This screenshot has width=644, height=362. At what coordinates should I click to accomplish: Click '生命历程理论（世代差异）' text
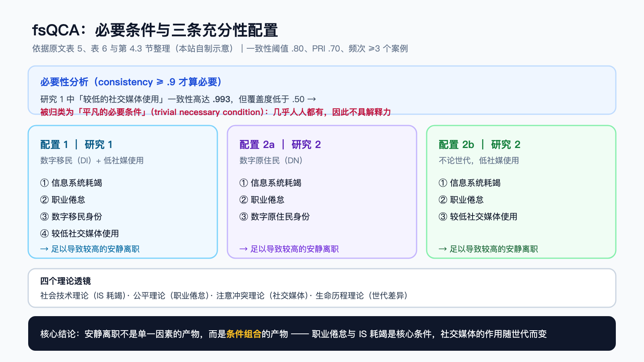363,296
